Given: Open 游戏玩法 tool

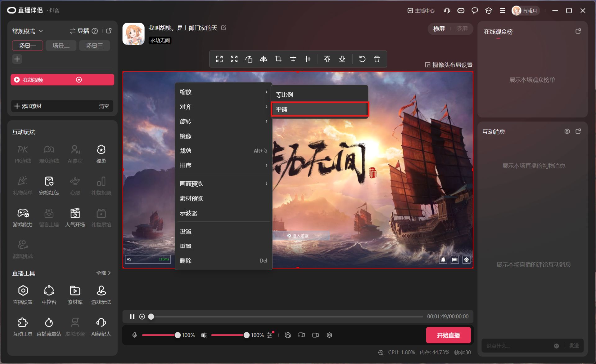Looking at the screenshot, I should click(101, 295).
